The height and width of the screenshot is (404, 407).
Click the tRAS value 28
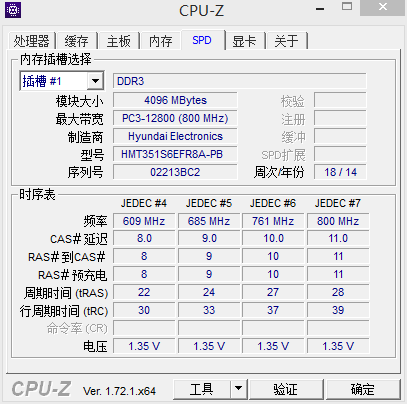pyautogui.click(x=338, y=292)
